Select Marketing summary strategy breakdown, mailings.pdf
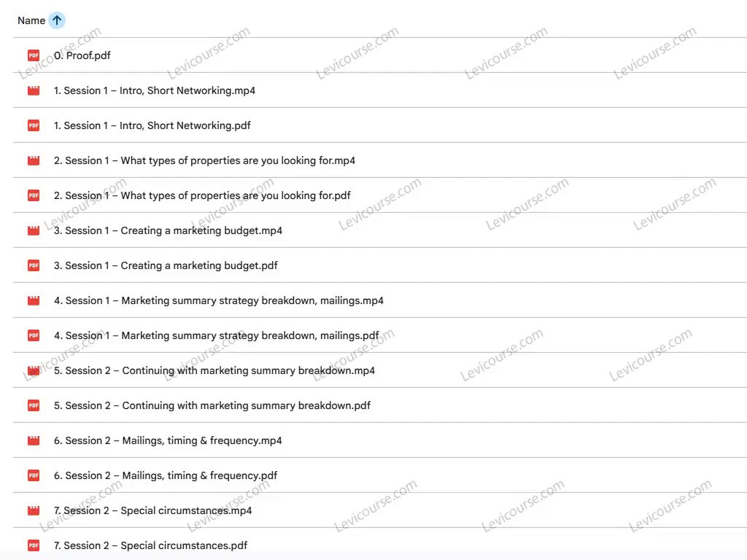Screen dimensions: 747x560 click(216, 335)
